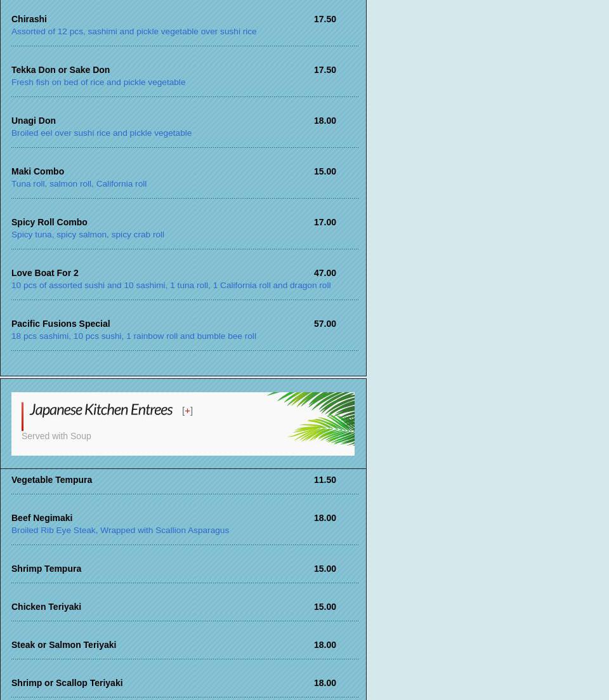The height and width of the screenshot is (700, 609).
Task: Open the Maki Combo item
Action: [37, 171]
